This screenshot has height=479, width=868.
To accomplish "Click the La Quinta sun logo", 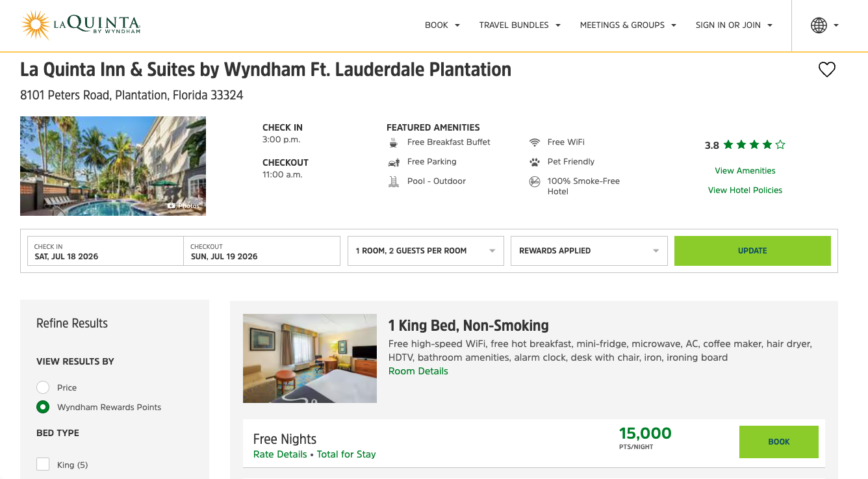I will (x=36, y=25).
